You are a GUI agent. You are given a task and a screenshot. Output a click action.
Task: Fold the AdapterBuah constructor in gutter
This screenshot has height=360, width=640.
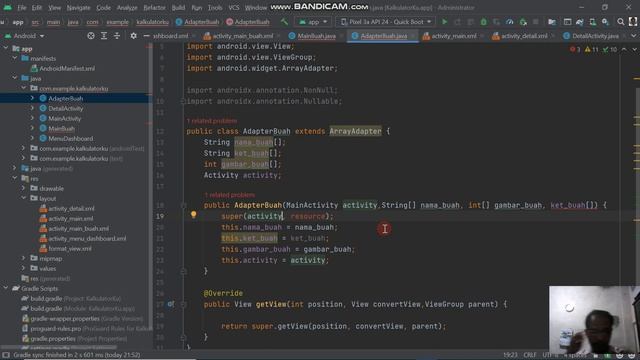pos(183,205)
